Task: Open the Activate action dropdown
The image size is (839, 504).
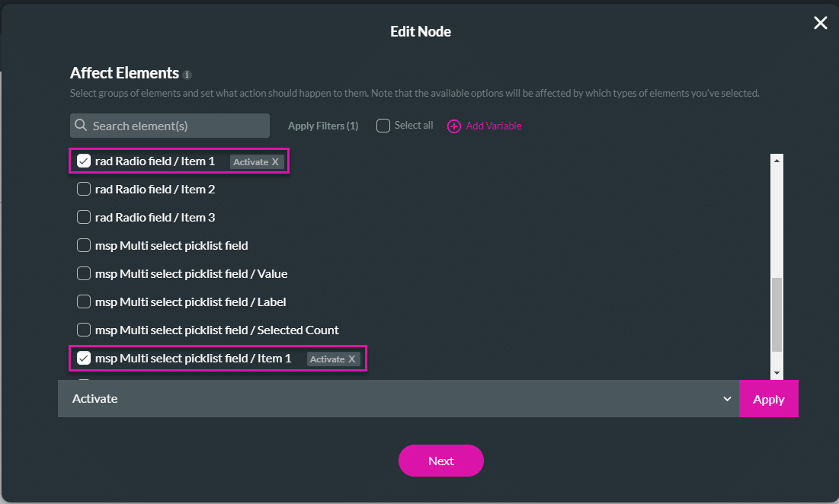Action: (x=398, y=399)
